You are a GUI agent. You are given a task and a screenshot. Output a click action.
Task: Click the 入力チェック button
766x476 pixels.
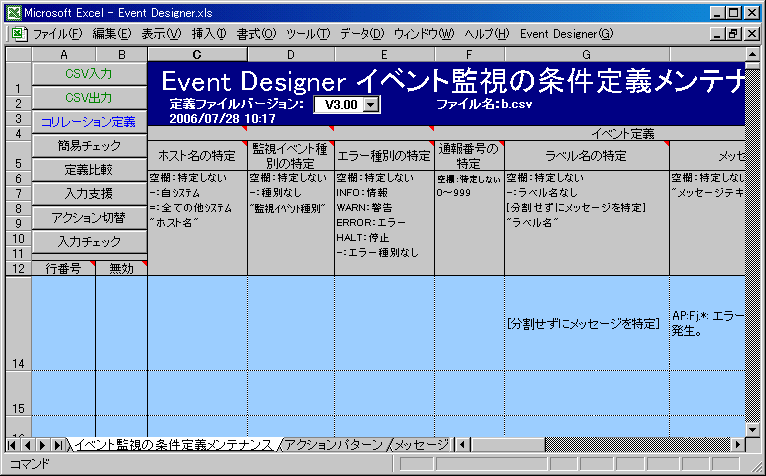point(89,241)
